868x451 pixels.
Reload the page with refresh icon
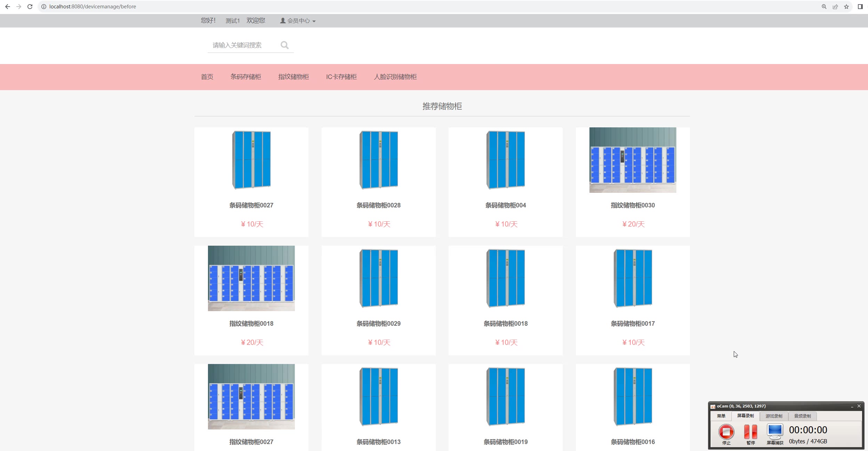coord(30,7)
